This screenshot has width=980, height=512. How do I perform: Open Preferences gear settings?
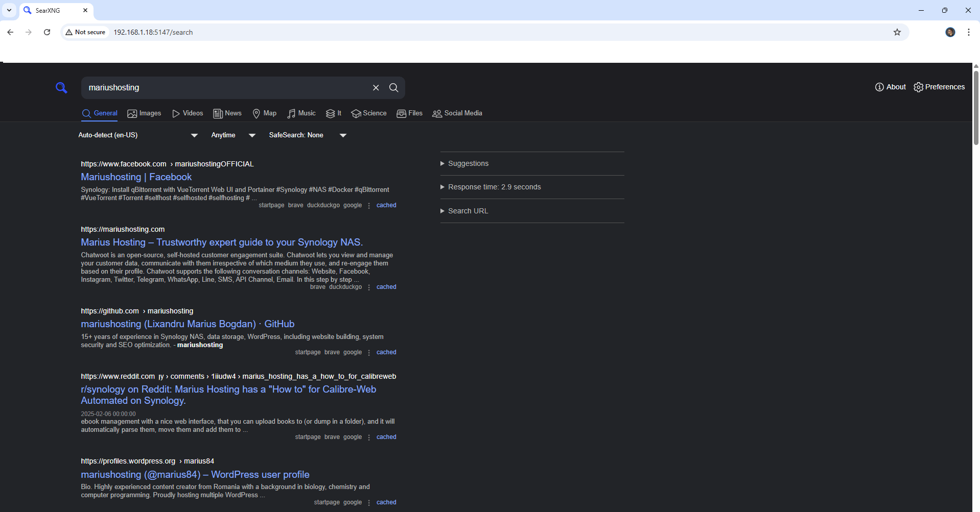point(939,87)
